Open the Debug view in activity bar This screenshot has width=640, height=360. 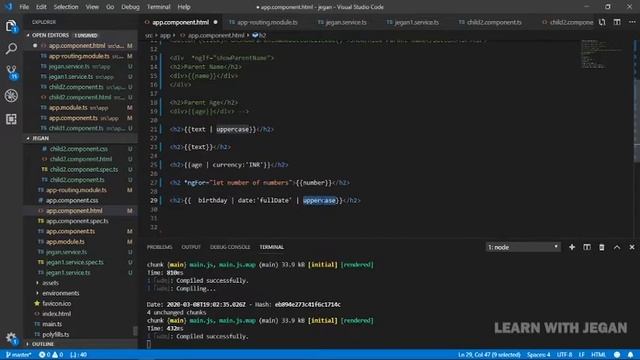pos(11,96)
